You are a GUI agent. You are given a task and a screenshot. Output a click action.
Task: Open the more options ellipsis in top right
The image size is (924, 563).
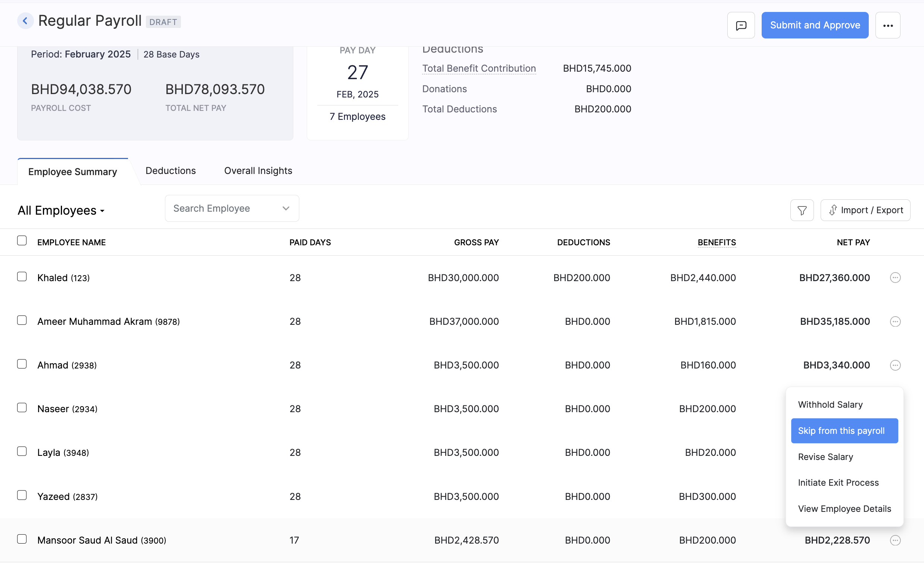click(888, 25)
